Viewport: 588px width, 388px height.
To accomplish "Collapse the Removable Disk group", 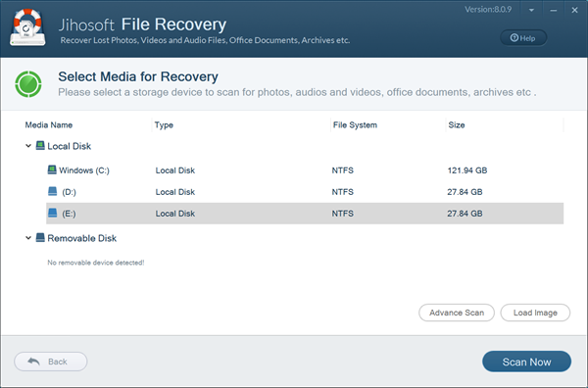I will [x=28, y=238].
